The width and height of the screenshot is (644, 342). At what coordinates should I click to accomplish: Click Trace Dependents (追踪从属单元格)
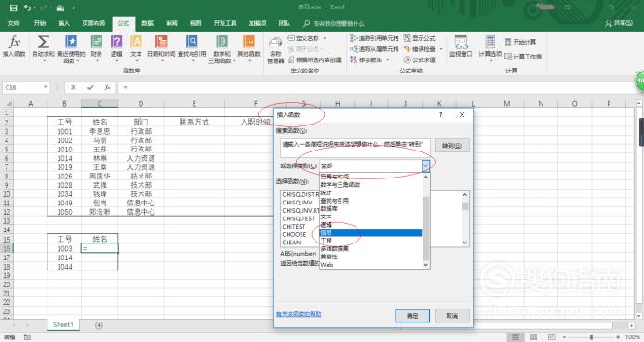374,49
